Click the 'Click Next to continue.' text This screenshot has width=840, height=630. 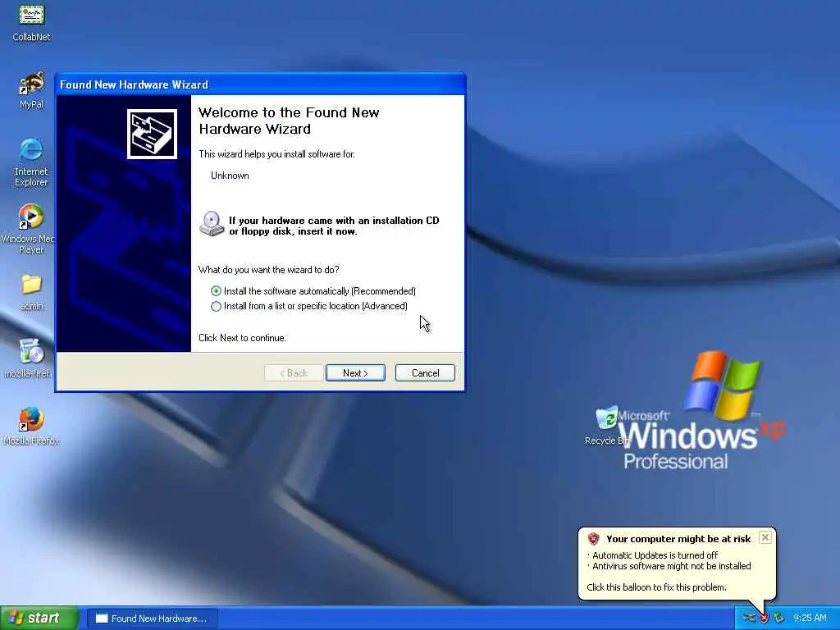tap(242, 338)
